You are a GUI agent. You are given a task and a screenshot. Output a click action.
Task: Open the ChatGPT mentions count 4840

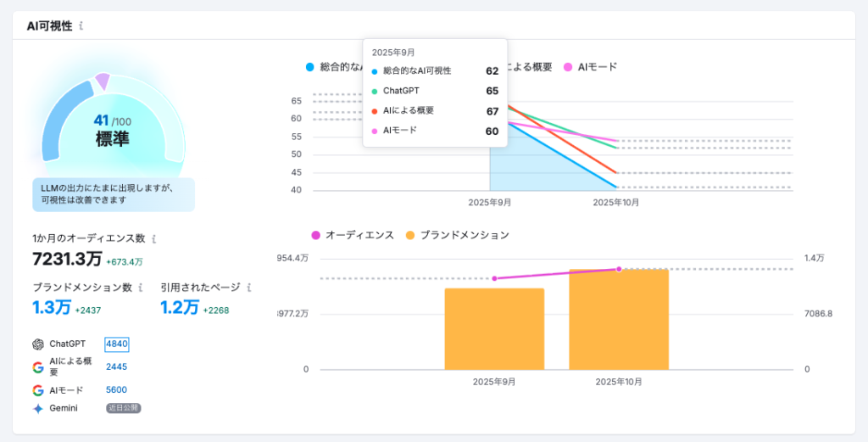click(x=117, y=344)
